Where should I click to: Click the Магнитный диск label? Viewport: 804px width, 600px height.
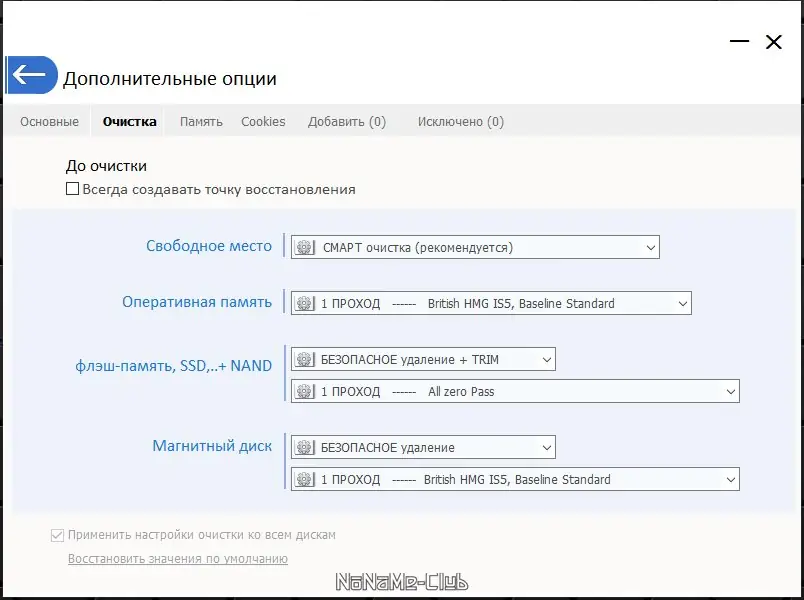212,446
